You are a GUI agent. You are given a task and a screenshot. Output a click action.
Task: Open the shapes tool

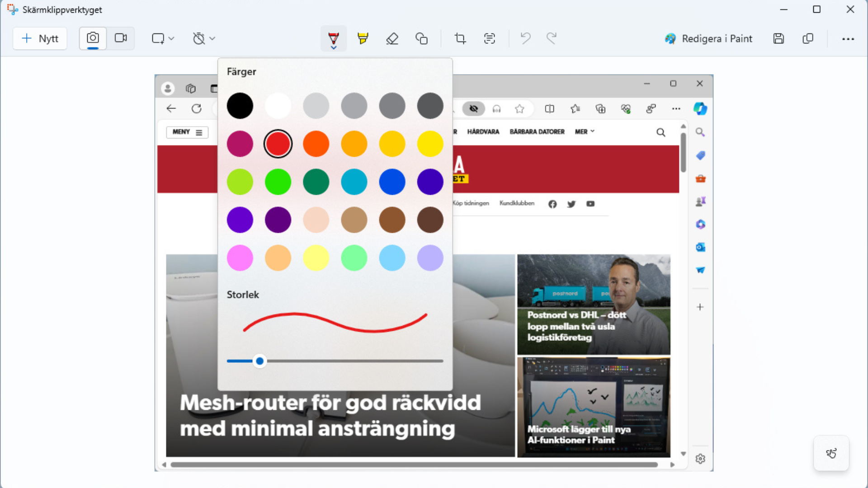(421, 38)
